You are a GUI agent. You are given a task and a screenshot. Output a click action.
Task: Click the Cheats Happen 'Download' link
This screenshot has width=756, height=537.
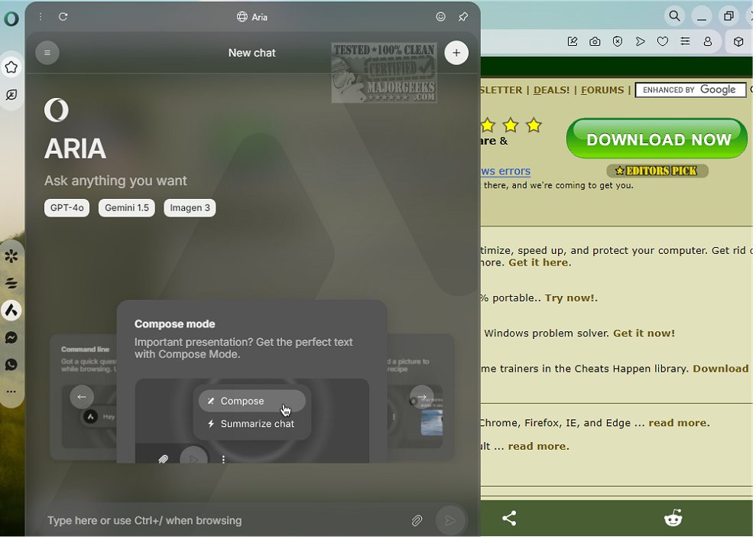[x=720, y=369]
